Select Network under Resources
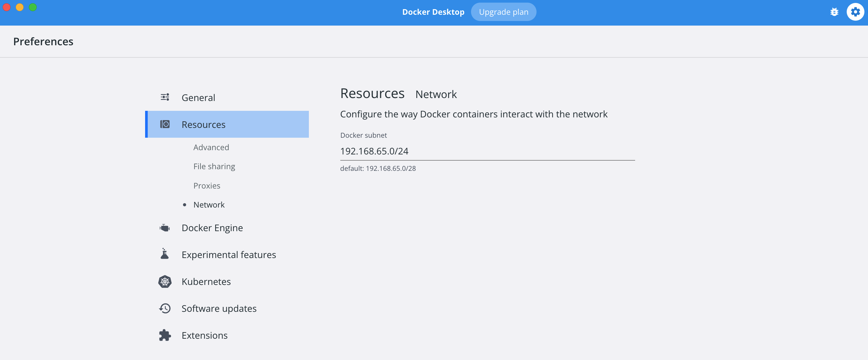Viewport: 868px width, 360px height. click(x=209, y=205)
